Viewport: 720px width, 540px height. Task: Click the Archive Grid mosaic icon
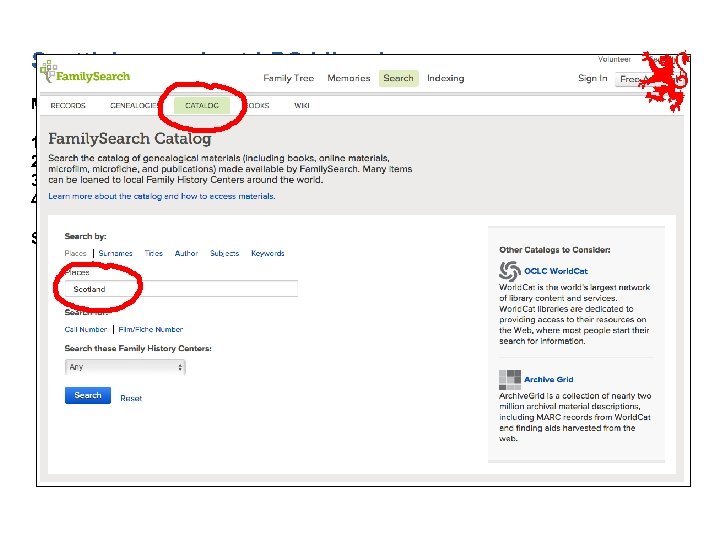[510, 380]
